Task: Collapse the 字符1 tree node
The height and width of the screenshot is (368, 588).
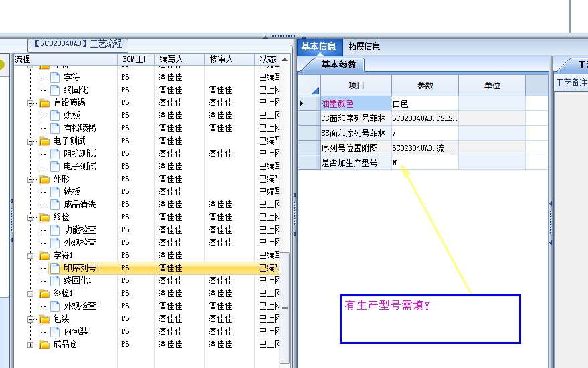Action: (x=30, y=256)
